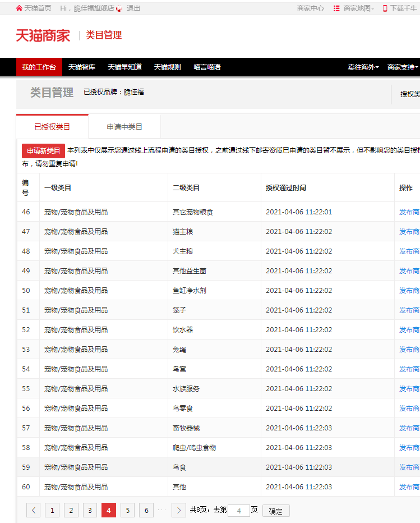Click 退出 to log out

(x=133, y=8)
